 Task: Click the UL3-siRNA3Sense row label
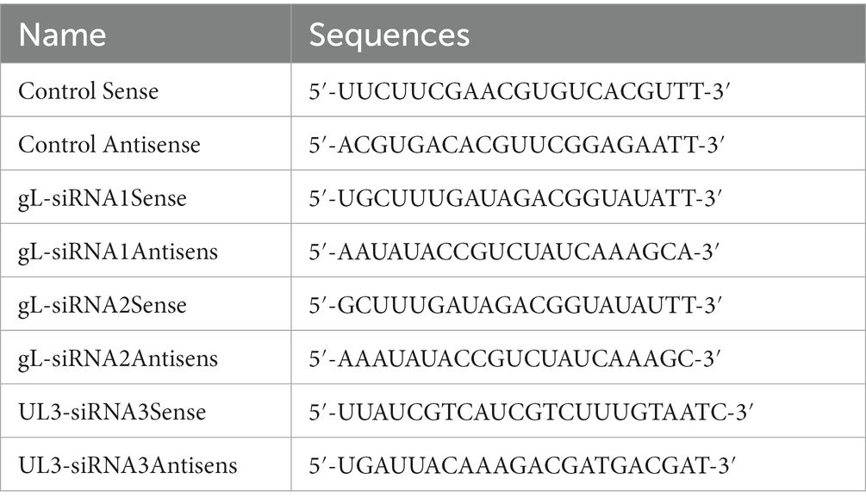tap(112, 412)
